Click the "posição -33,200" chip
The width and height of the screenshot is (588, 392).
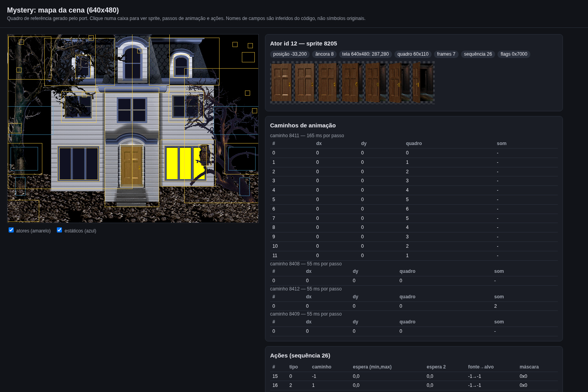tap(290, 54)
